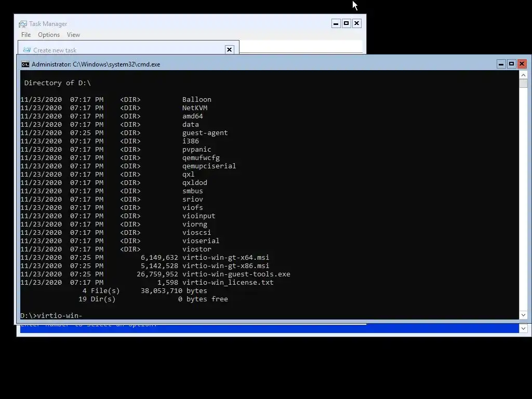Click the virtio-win-gt-x64.msi filename
The height and width of the screenshot is (399, 532).
[x=225, y=258]
